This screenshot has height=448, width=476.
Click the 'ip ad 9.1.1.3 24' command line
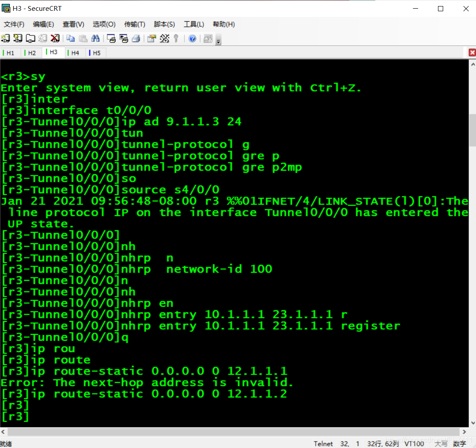(121, 122)
